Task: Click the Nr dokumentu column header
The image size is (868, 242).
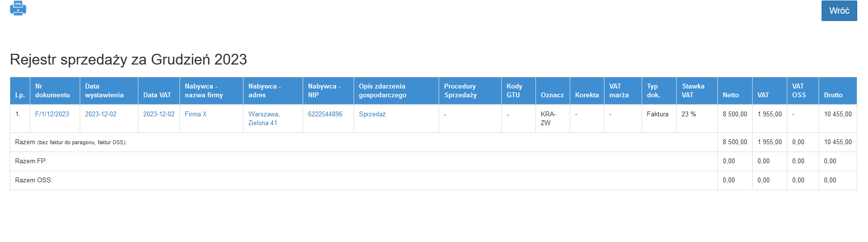Action: click(x=52, y=90)
